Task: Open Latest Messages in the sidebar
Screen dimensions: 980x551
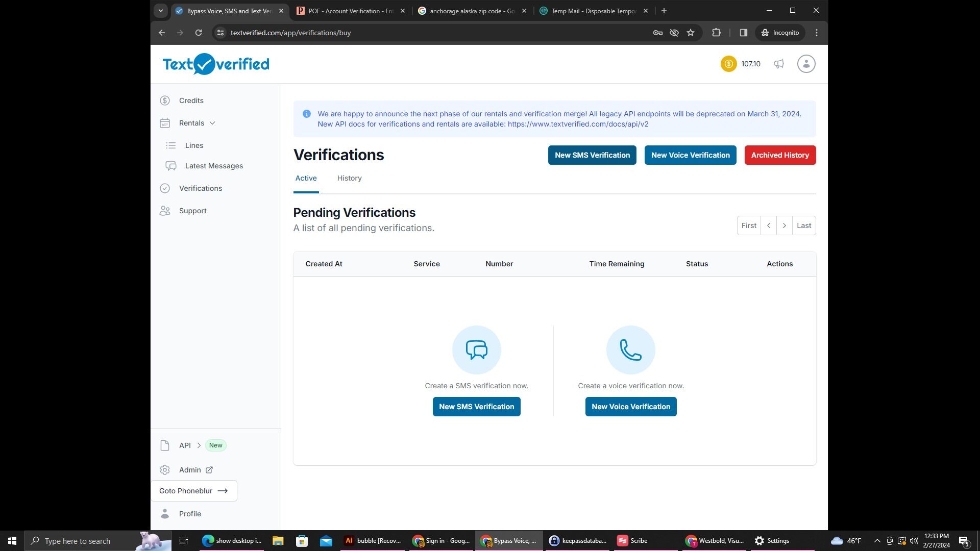Action: click(x=213, y=166)
